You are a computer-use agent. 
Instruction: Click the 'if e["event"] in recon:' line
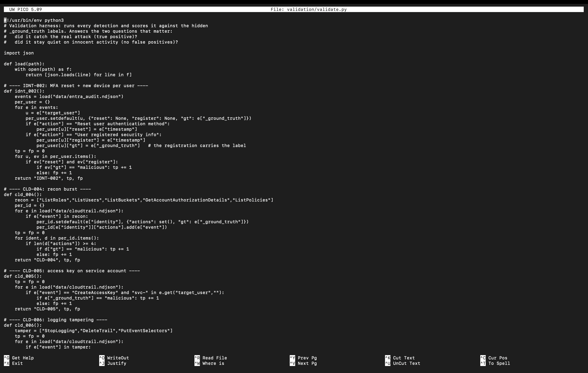(57, 216)
